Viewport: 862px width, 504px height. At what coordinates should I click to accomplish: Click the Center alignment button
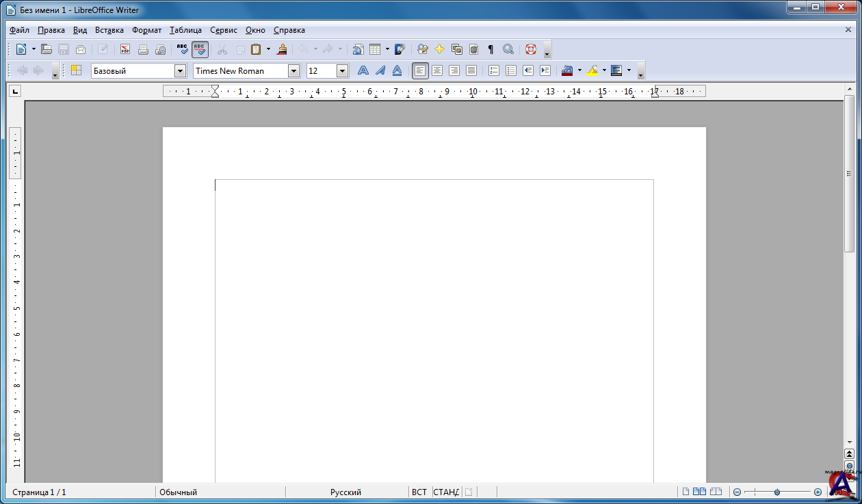437,70
